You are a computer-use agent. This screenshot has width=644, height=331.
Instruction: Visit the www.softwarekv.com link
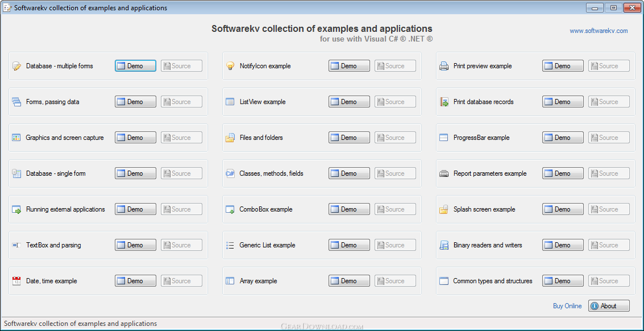(599, 31)
